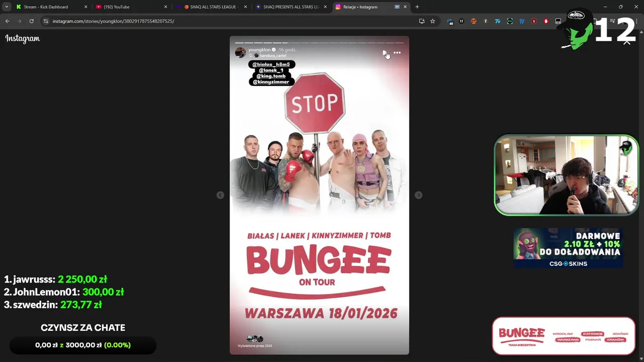The width and height of the screenshot is (644, 362).
Task: Open the @lanek_1 mention
Action: tap(271, 70)
